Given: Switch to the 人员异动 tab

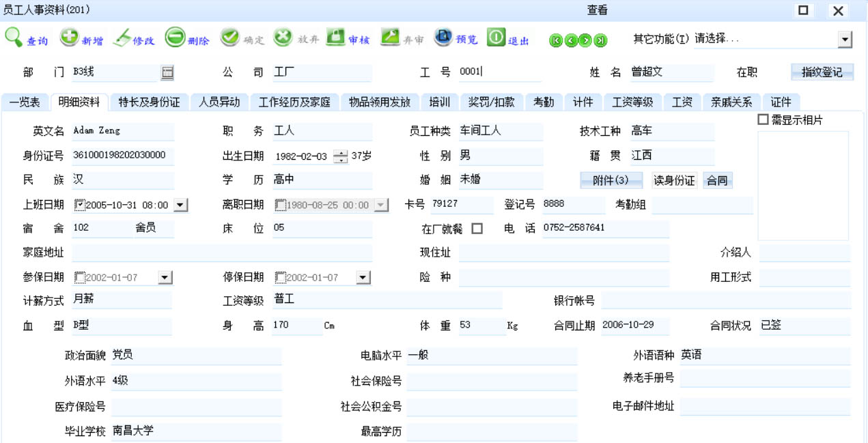Looking at the screenshot, I should (219, 102).
